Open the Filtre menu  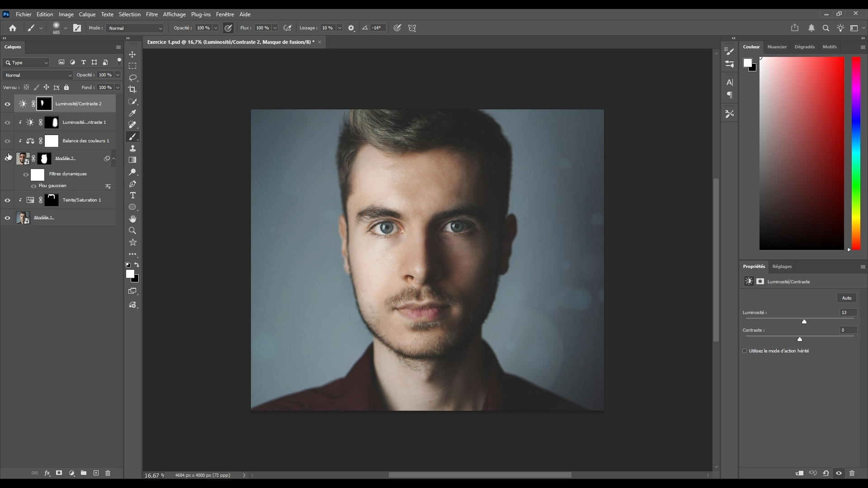tap(151, 14)
